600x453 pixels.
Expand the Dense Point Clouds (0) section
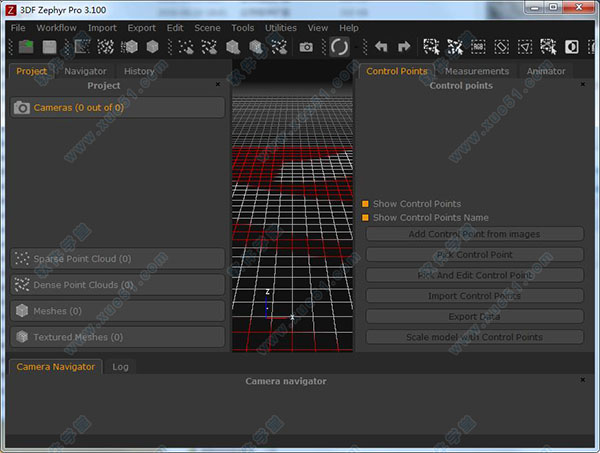click(117, 285)
